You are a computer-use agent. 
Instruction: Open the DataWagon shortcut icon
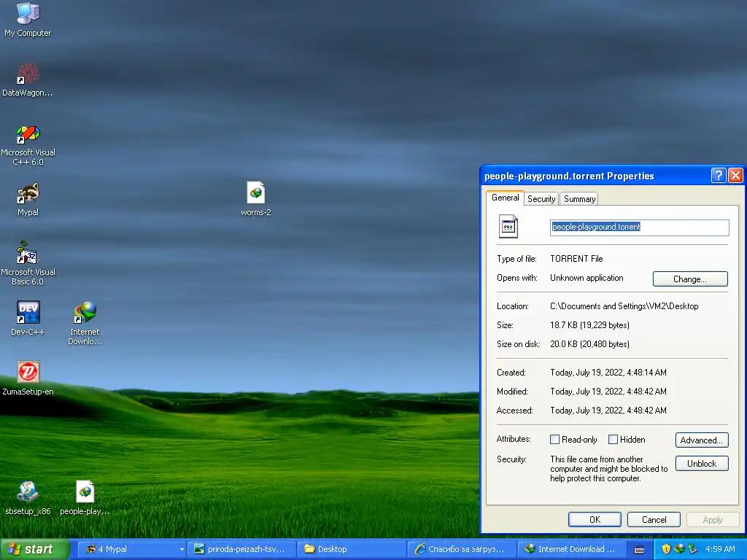coord(28,79)
